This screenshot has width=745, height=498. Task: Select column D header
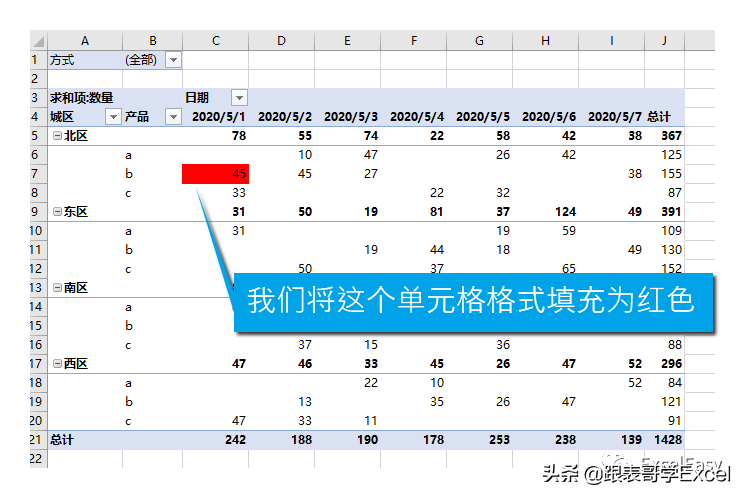[281, 41]
